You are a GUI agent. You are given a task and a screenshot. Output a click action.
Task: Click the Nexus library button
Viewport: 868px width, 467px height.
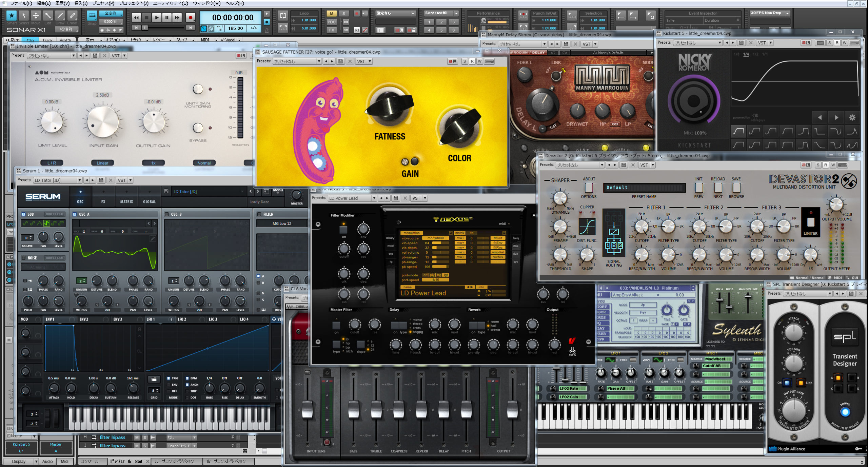pos(390,238)
